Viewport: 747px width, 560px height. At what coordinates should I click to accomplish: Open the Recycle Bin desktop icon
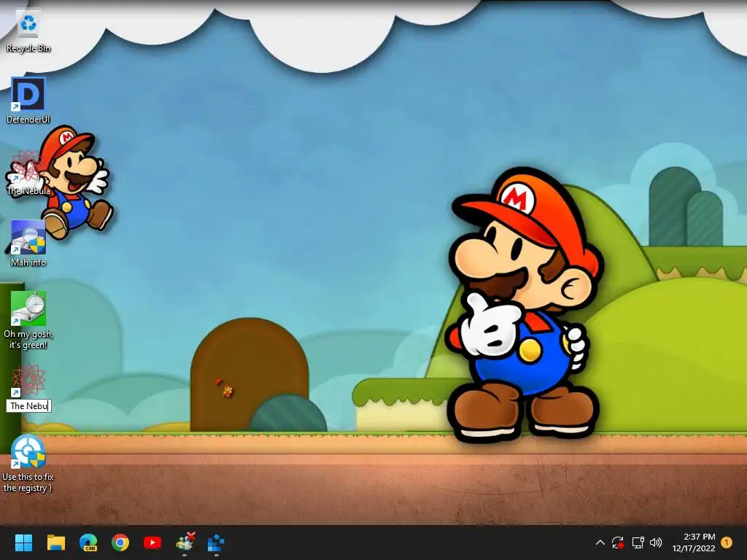click(28, 31)
